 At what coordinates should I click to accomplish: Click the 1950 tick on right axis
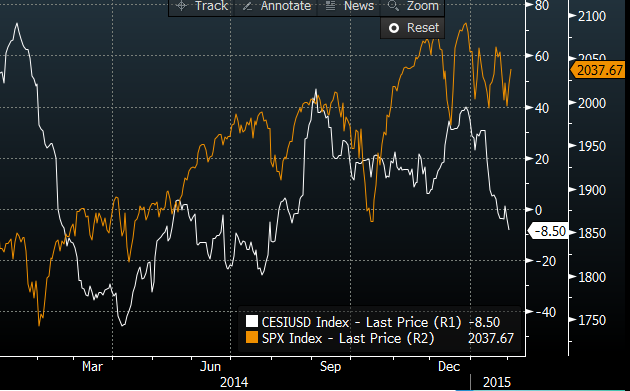[x=592, y=146]
